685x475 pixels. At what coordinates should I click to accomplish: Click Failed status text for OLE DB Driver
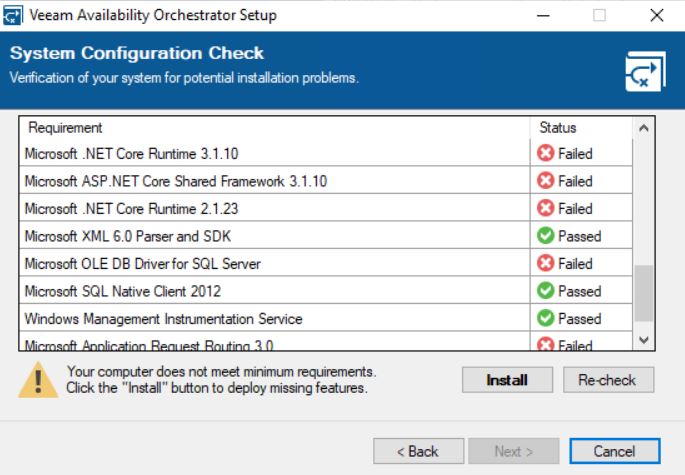pyautogui.click(x=575, y=264)
